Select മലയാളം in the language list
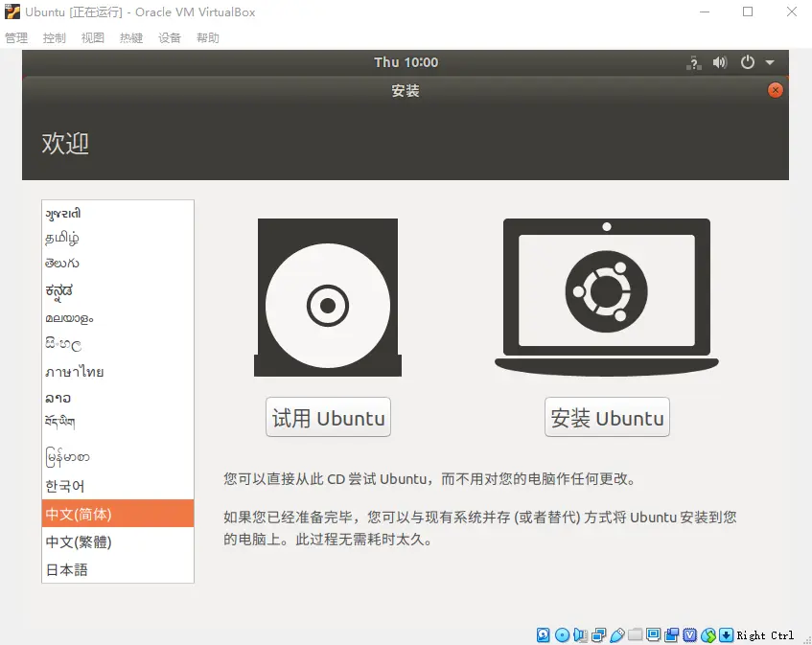The width and height of the screenshot is (812, 645). tap(118, 318)
